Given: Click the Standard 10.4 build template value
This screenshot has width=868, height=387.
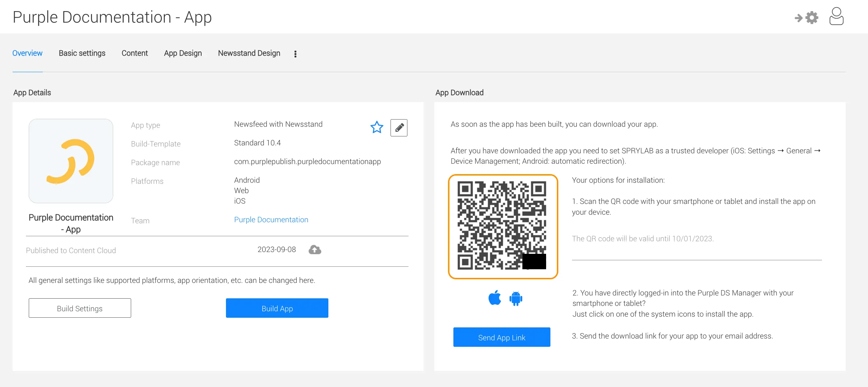Looking at the screenshot, I should click(257, 143).
